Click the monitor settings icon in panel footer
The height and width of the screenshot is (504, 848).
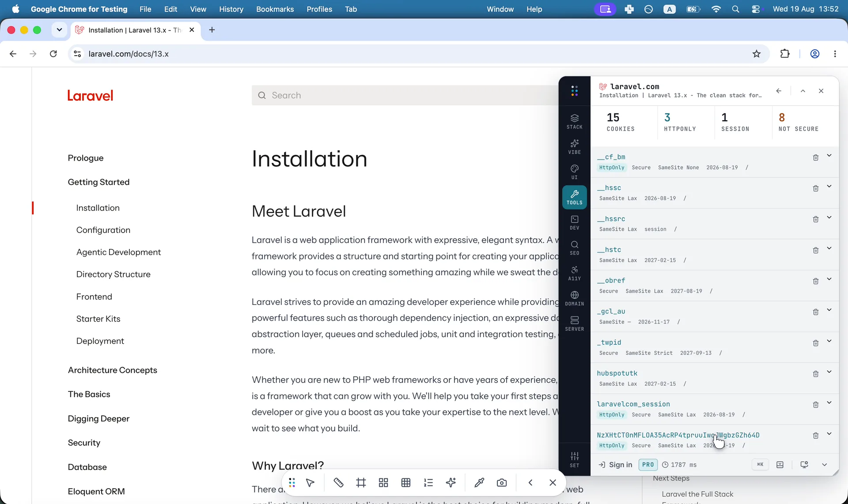tap(804, 465)
